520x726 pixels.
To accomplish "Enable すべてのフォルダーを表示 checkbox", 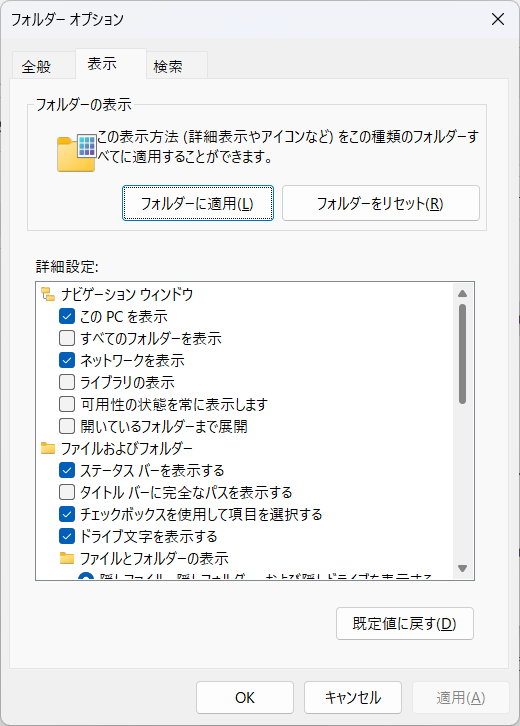I will (x=67, y=338).
